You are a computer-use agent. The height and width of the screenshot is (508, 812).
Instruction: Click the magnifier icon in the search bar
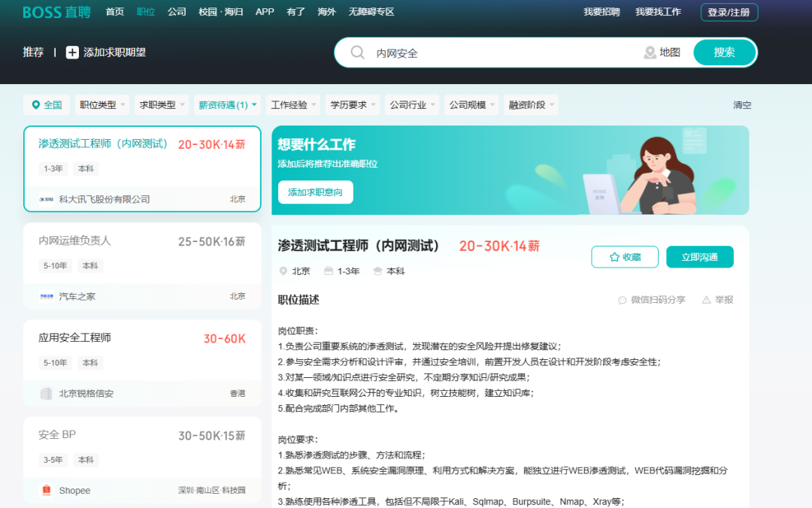pyautogui.click(x=356, y=53)
